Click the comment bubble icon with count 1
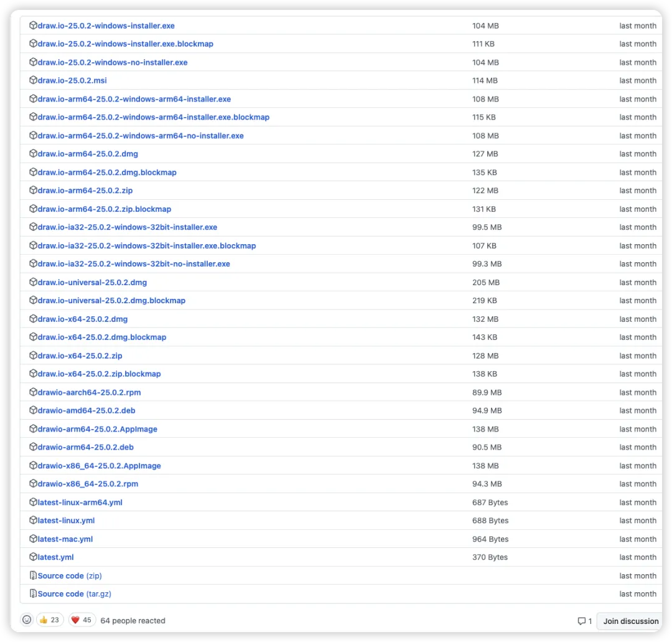Image resolution: width=672 pixels, height=642 pixels. pyautogui.click(x=582, y=621)
